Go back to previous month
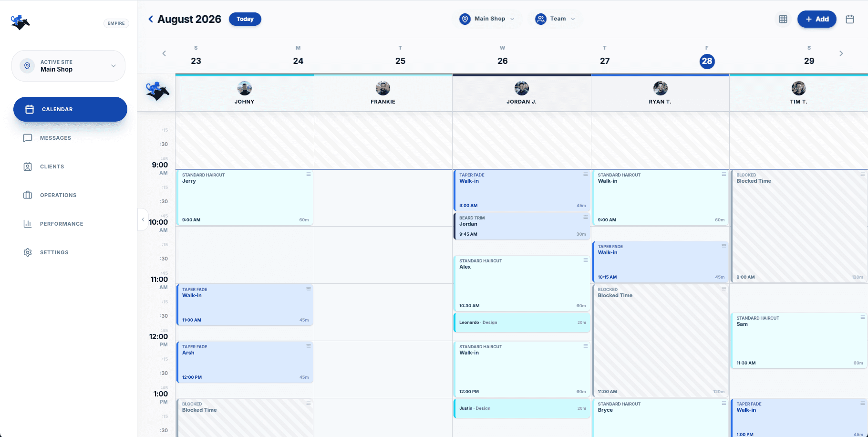 click(151, 19)
